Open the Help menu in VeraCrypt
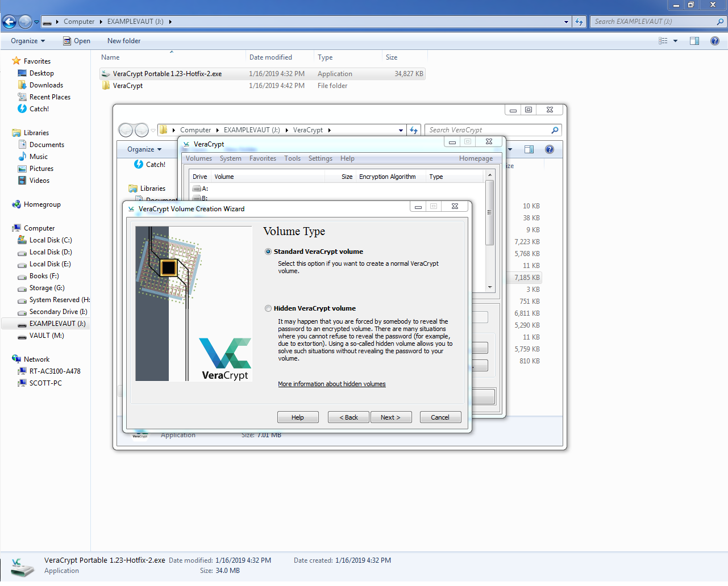Screen dimensions: 728x586 [347, 158]
